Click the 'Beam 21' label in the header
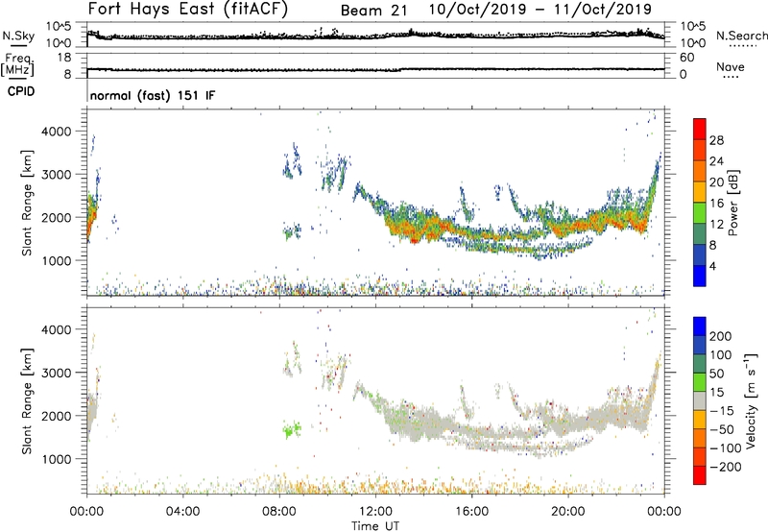768x532 pixels. click(373, 11)
